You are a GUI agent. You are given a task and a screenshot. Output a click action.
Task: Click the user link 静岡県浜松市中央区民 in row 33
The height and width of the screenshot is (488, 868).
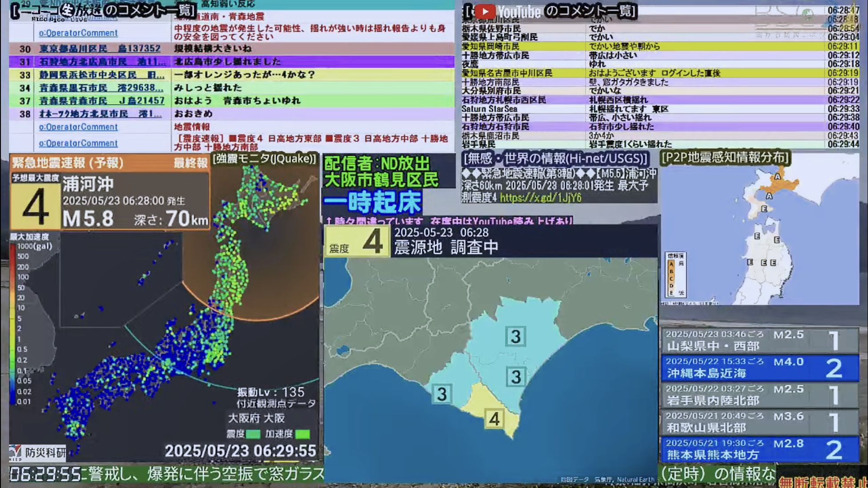(102, 75)
